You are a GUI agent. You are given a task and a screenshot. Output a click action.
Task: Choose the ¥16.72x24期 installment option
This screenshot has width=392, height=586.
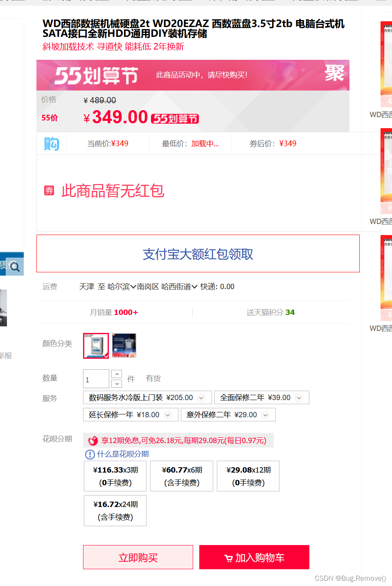(115, 511)
